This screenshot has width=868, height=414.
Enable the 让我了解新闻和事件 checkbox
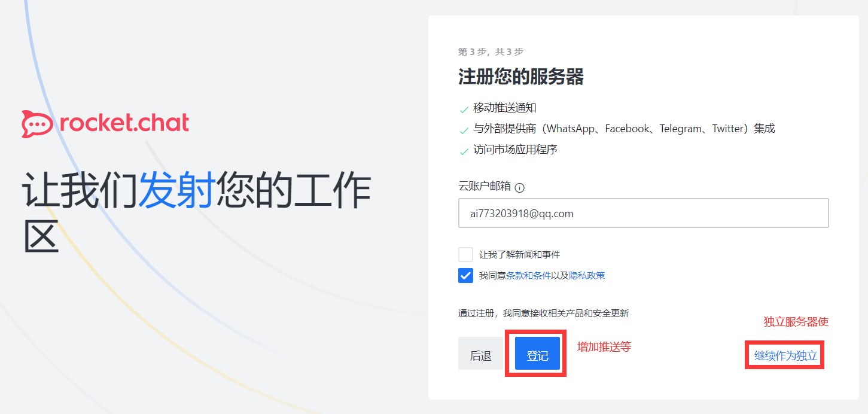[465, 254]
